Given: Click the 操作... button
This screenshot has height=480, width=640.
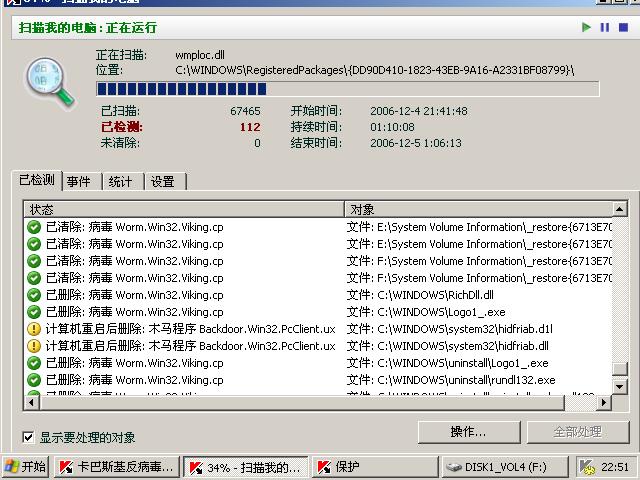Looking at the screenshot, I should (469, 432).
